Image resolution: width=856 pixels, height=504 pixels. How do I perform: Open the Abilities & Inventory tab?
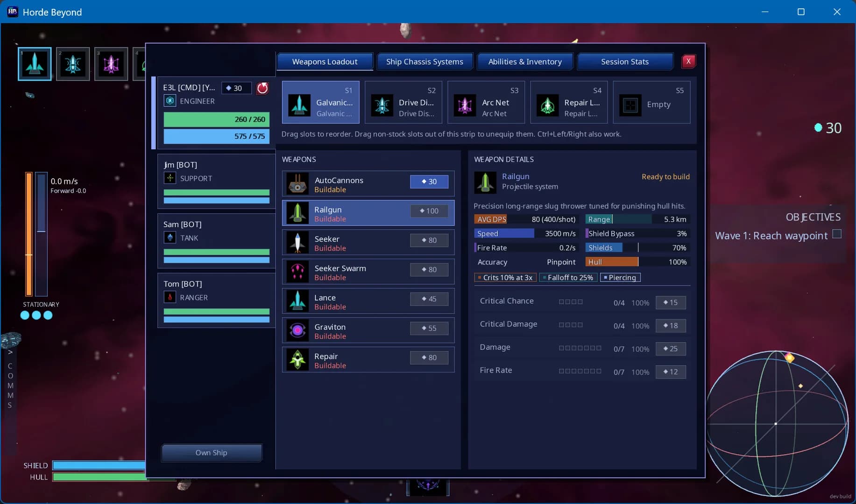[x=525, y=62]
